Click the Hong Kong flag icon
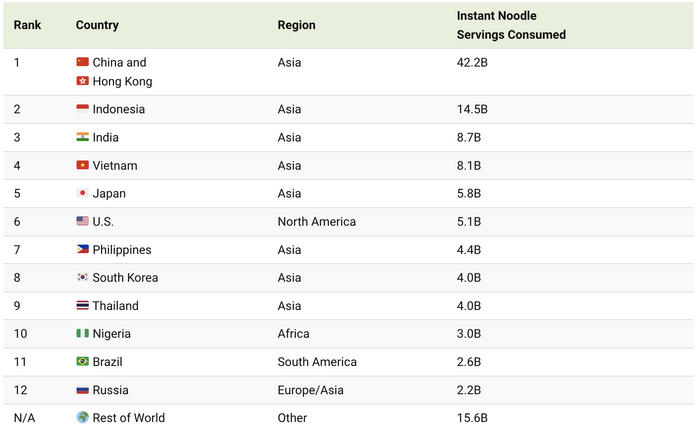 click(x=82, y=81)
